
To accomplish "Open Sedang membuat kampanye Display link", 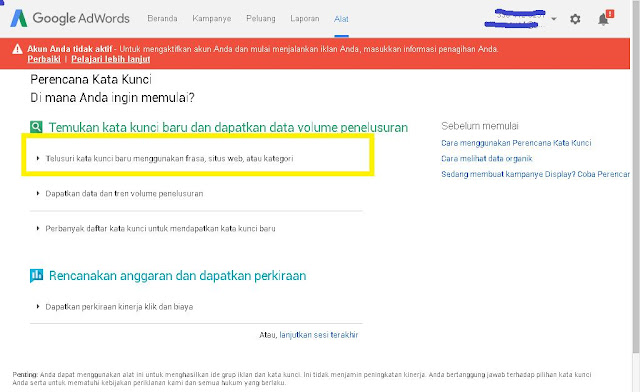I will tap(535, 174).
